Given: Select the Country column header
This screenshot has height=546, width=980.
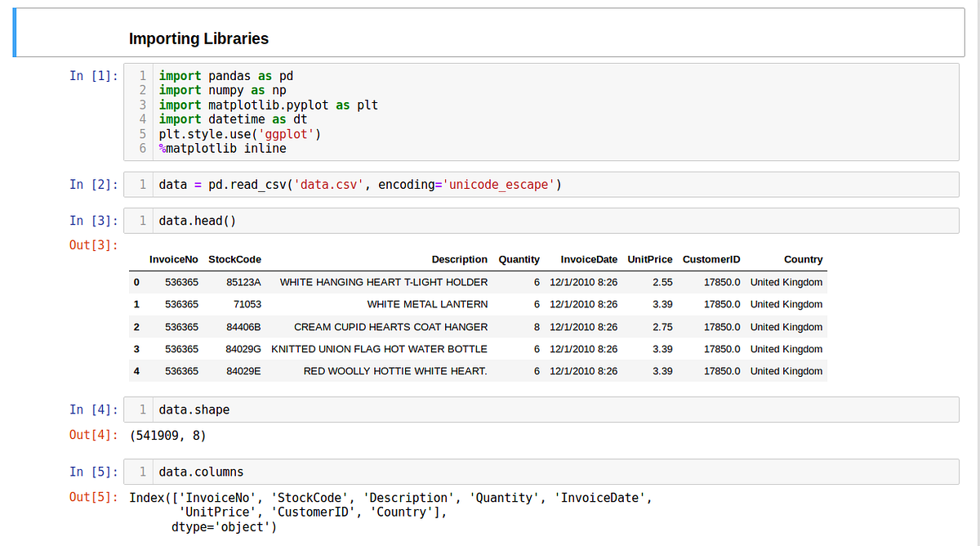Looking at the screenshot, I should tap(803, 259).
